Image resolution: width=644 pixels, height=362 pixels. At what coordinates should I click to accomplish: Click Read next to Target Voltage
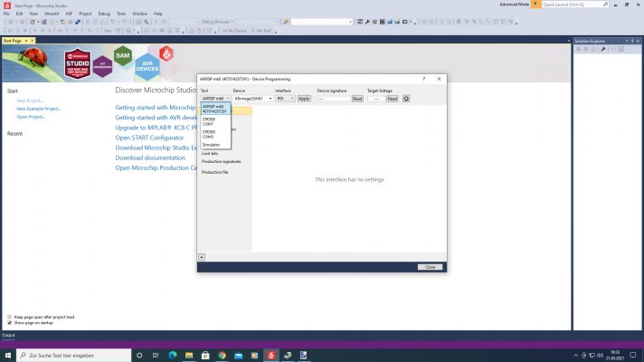coord(393,99)
